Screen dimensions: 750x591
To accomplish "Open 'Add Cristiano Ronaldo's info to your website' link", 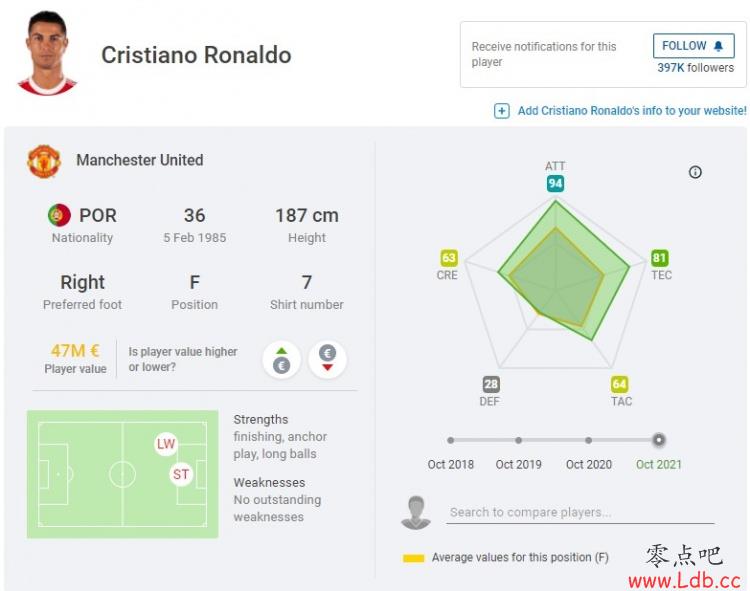I will tap(632, 111).
